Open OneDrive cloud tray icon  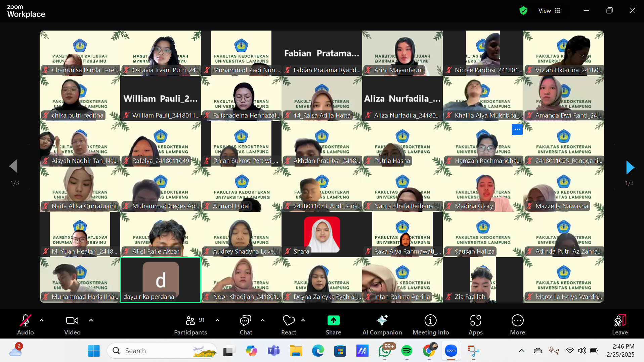[x=538, y=351]
